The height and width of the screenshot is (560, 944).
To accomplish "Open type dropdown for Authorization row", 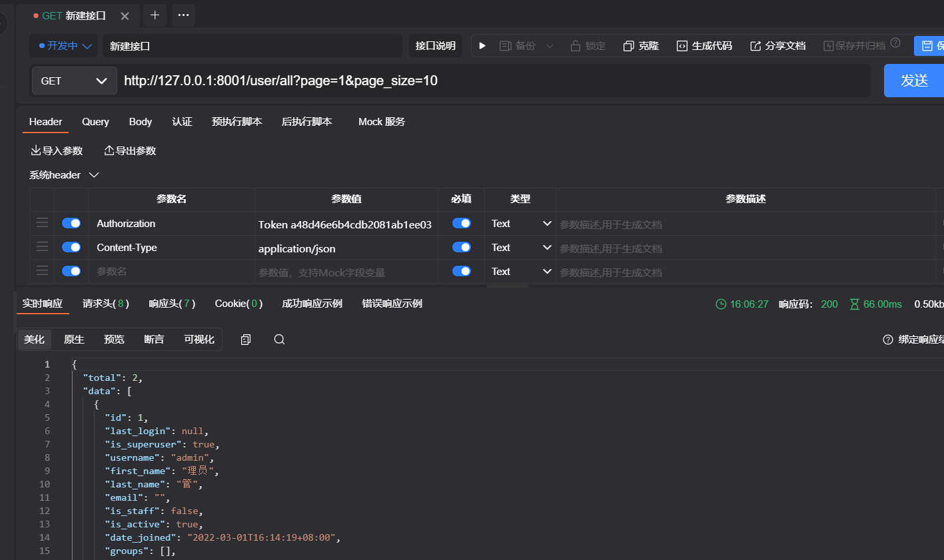I will [x=521, y=224].
